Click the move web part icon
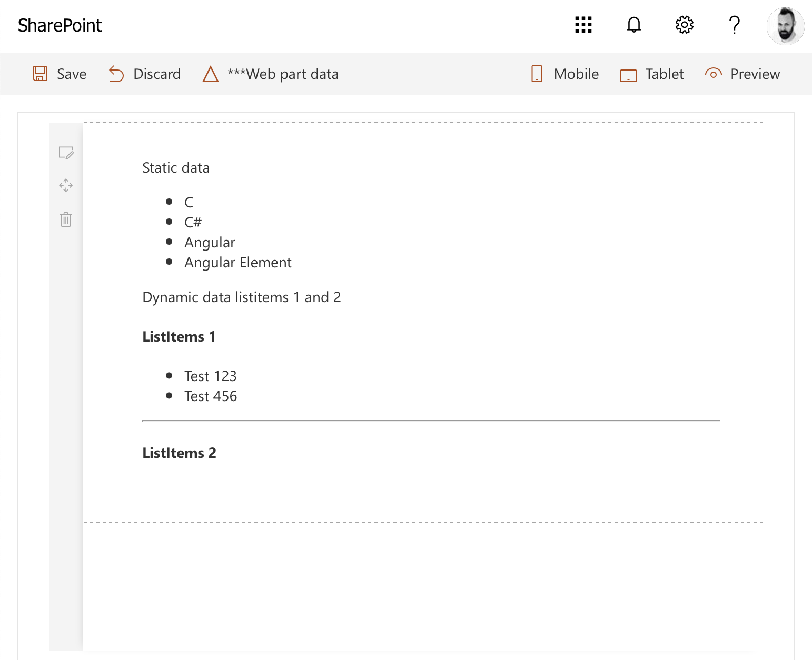 click(66, 186)
